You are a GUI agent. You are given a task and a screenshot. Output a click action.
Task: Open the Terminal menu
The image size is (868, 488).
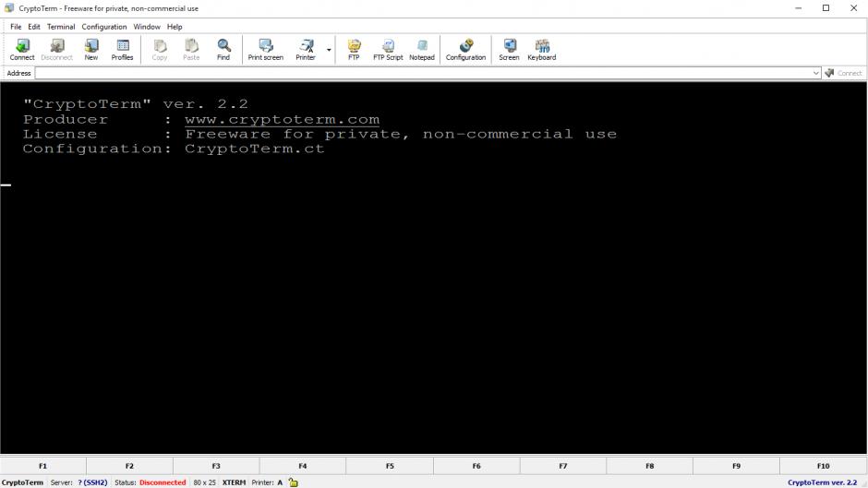(x=61, y=27)
